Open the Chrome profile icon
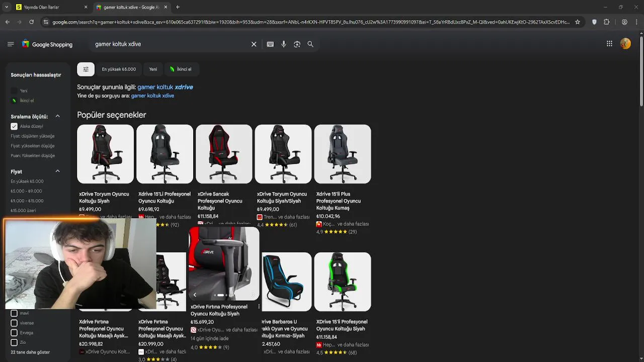The width and height of the screenshot is (644, 362). pyautogui.click(x=624, y=22)
